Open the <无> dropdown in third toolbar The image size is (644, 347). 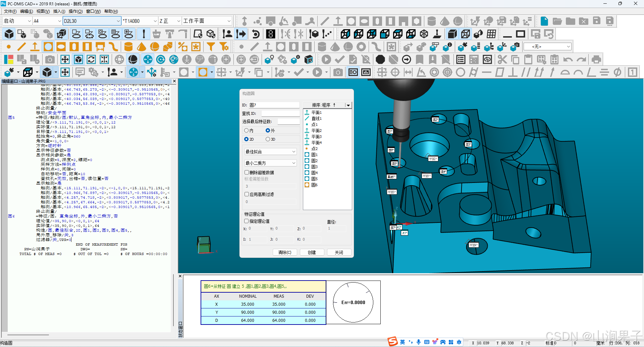(x=547, y=47)
